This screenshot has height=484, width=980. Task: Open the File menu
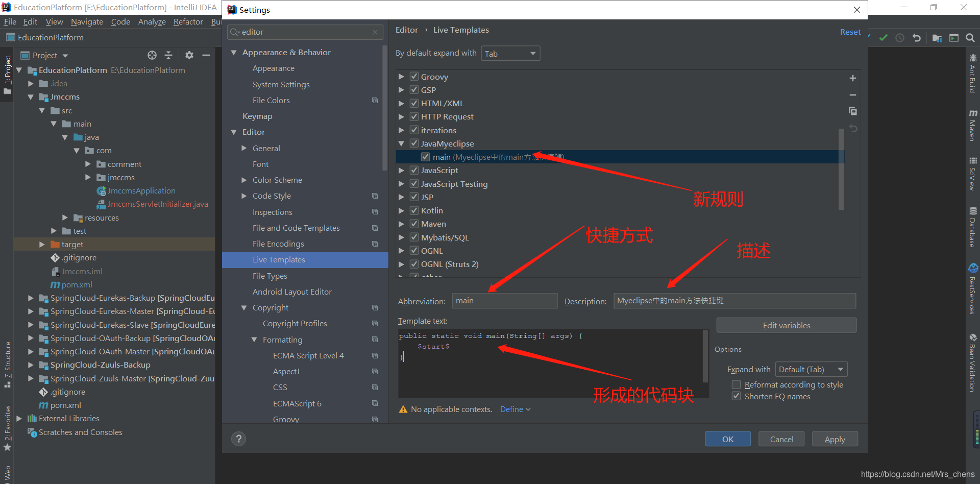10,21
